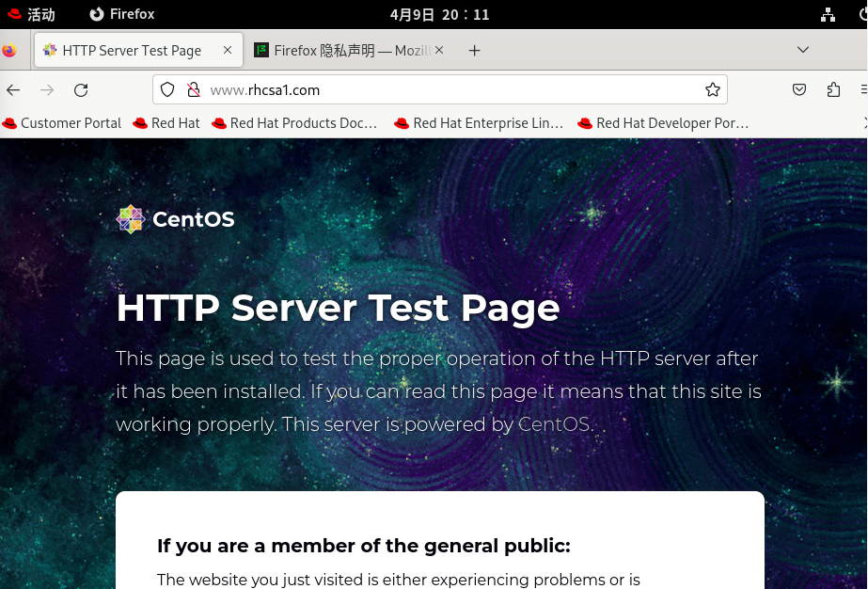
Task: Open the Save to Pocket icon
Action: point(798,89)
